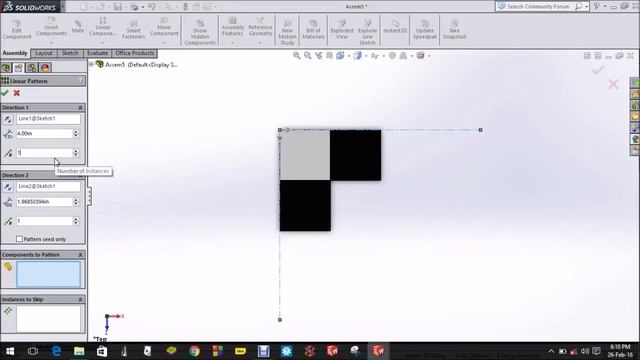Click the Direction 2 Line2@Sketch1 field

click(x=48, y=187)
